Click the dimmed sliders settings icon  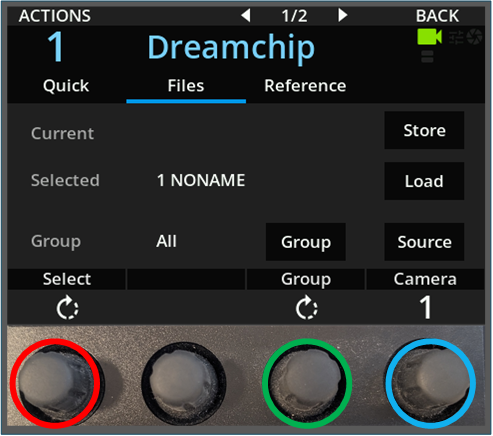point(456,37)
